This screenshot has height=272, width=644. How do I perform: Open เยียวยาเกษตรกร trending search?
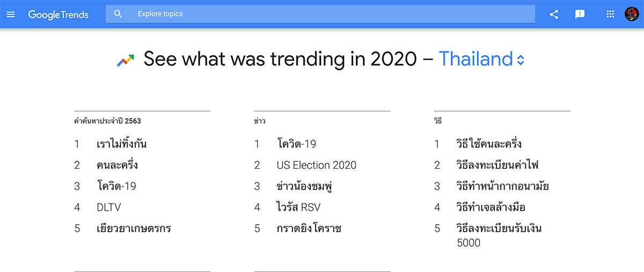[134, 228]
